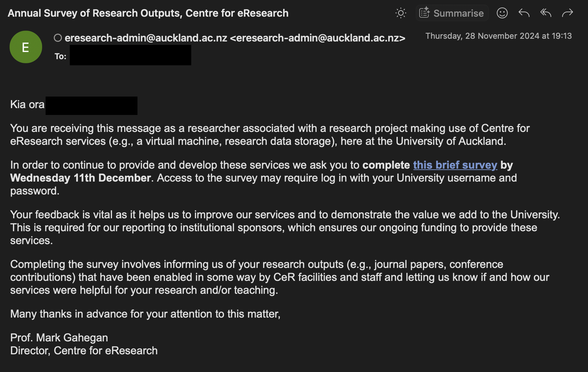Click the 'To:' label

pos(61,56)
